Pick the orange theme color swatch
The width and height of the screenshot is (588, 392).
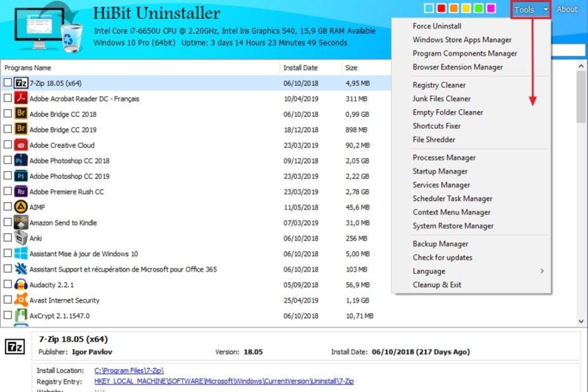click(x=454, y=8)
